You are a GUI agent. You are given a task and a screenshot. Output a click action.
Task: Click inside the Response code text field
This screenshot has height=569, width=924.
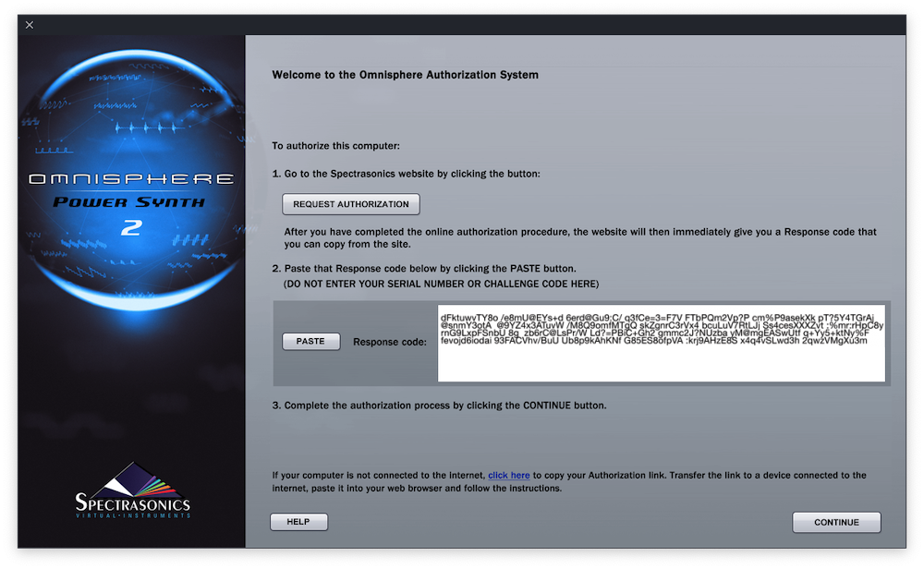point(662,344)
